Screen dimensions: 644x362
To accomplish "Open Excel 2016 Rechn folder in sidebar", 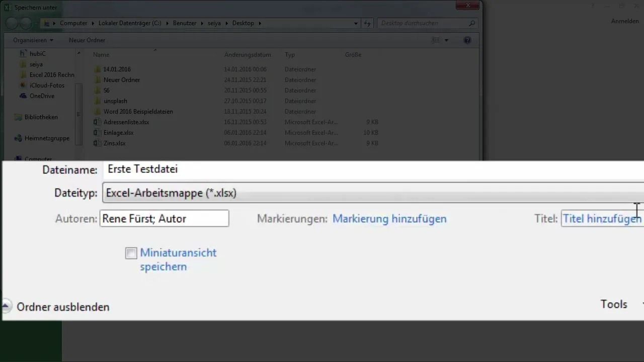I will click(x=52, y=75).
